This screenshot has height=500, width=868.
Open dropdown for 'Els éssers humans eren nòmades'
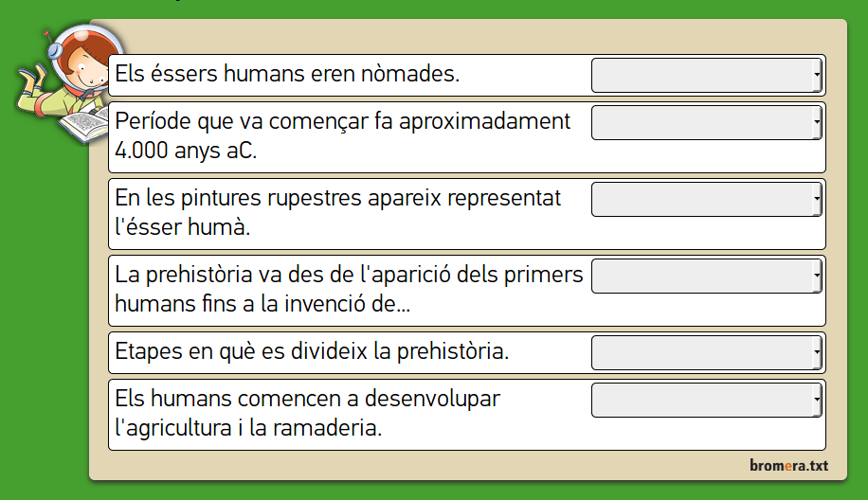coord(706,75)
